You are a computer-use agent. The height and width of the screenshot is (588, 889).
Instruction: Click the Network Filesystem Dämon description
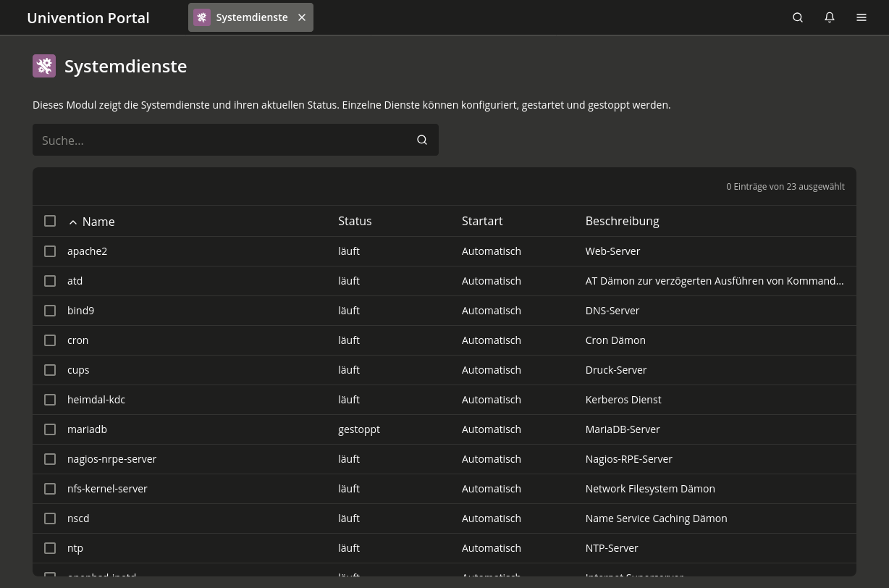click(x=650, y=489)
